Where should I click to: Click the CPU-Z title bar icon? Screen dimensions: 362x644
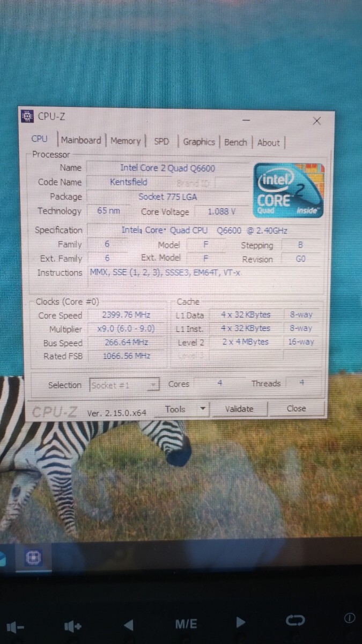click(27, 116)
